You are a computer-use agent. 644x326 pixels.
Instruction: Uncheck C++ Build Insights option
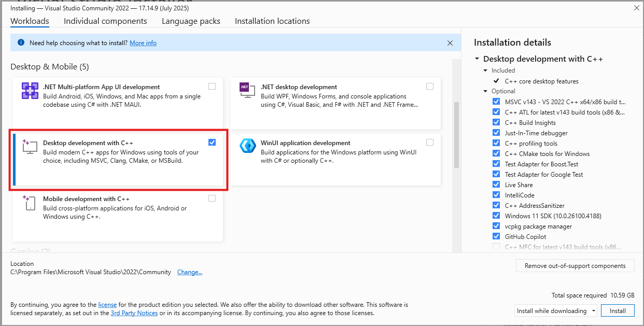[x=496, y=123]
